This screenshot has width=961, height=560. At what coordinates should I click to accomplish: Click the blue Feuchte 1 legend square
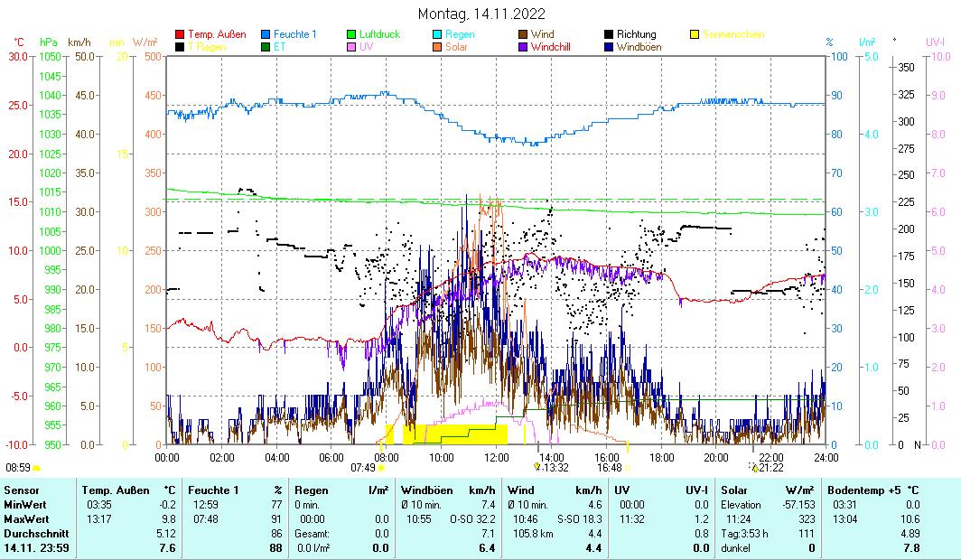[x=266, y=34]
